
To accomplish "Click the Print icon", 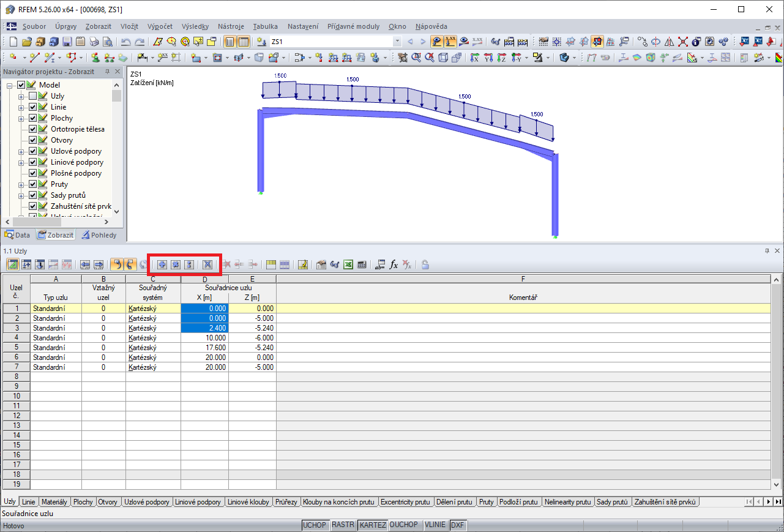I will coord(94,42).
